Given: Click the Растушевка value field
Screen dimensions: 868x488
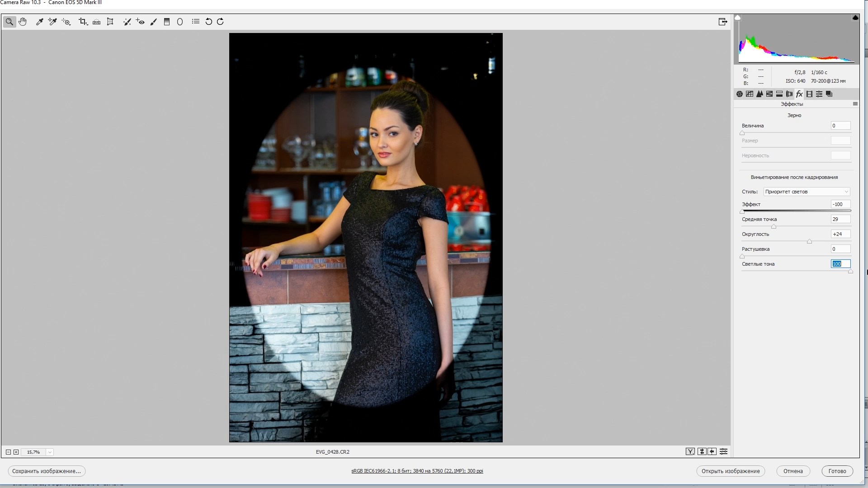Looking at the screenshot, I should [x=840, y=249].
